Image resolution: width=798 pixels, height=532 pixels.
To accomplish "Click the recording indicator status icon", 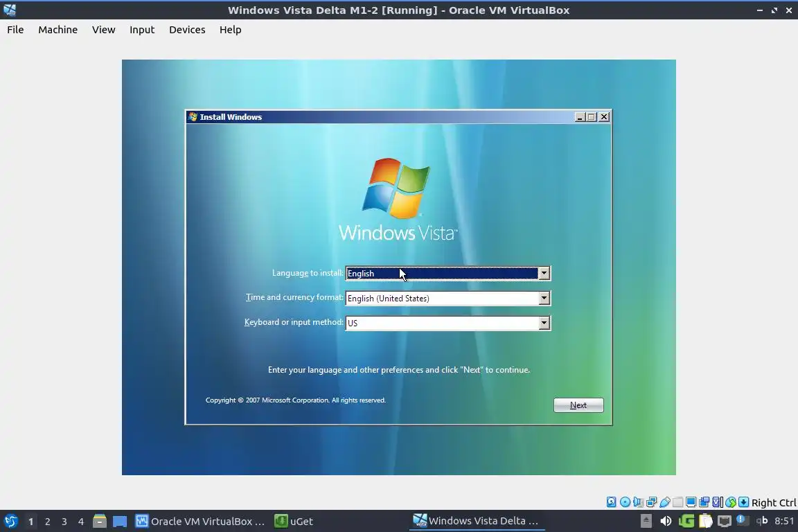I will 704,502.
